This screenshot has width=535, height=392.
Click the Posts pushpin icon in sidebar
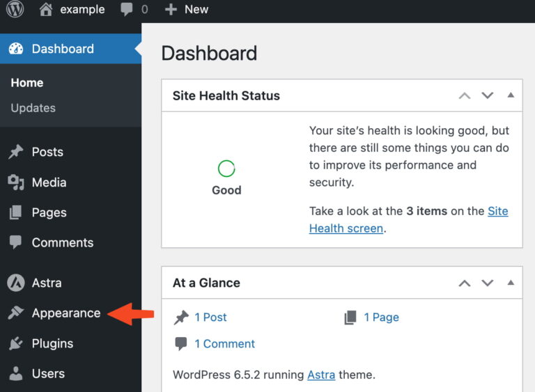15,152
